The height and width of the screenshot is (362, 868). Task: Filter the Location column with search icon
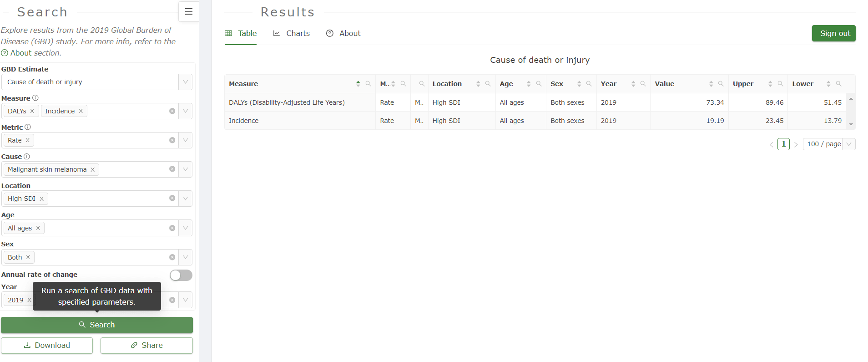point(488,84)
